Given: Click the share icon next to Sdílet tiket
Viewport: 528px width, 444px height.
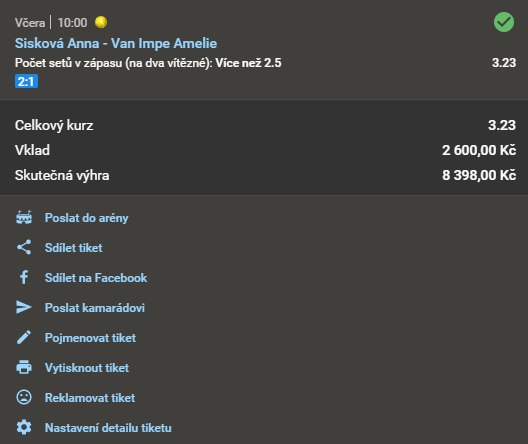Looking at the screenshot, I should (24, 247).
